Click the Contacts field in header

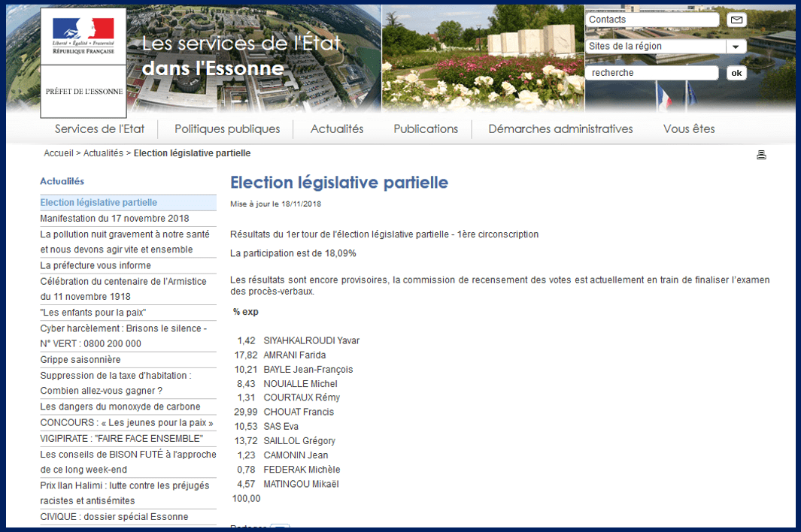click(651, 20)
